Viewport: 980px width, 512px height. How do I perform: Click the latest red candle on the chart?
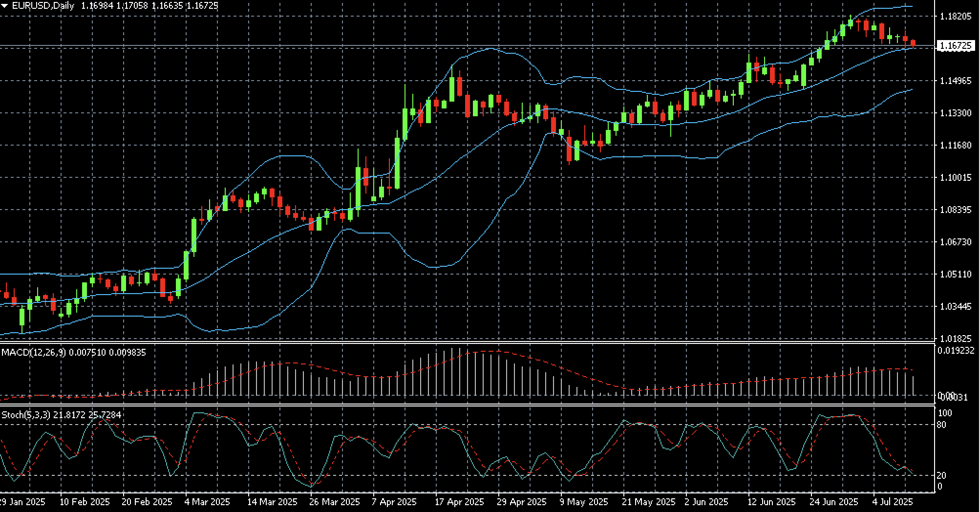[913, 43]
